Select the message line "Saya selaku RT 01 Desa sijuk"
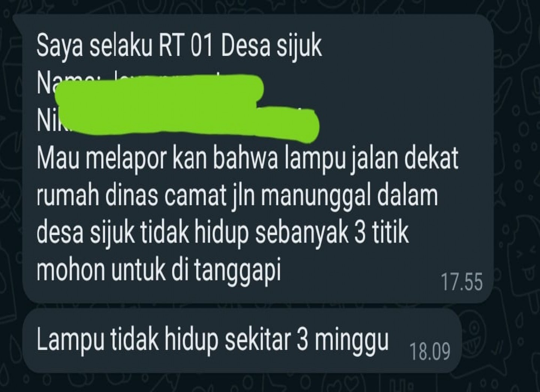Screen dimensions: 540x392 pyautogui.click(x=179, y=46)
